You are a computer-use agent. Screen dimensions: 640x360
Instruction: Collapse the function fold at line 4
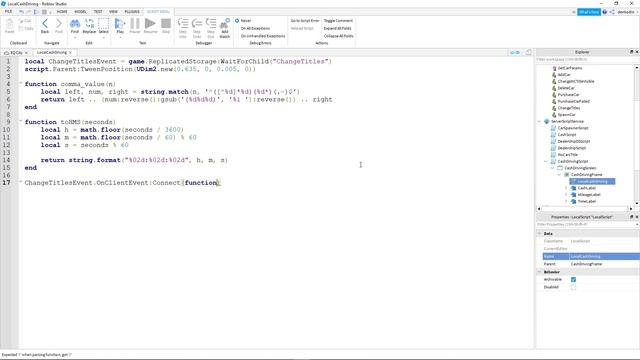pos(20,84)
